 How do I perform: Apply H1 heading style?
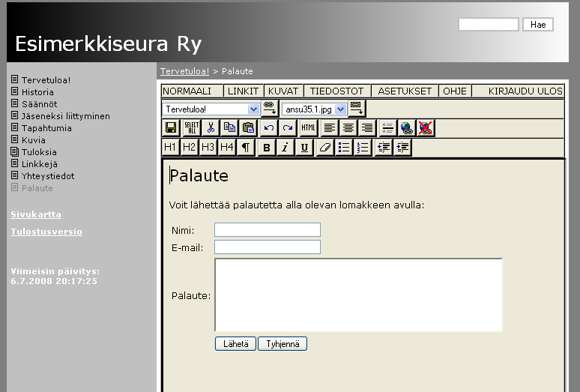tap(170, 148)
